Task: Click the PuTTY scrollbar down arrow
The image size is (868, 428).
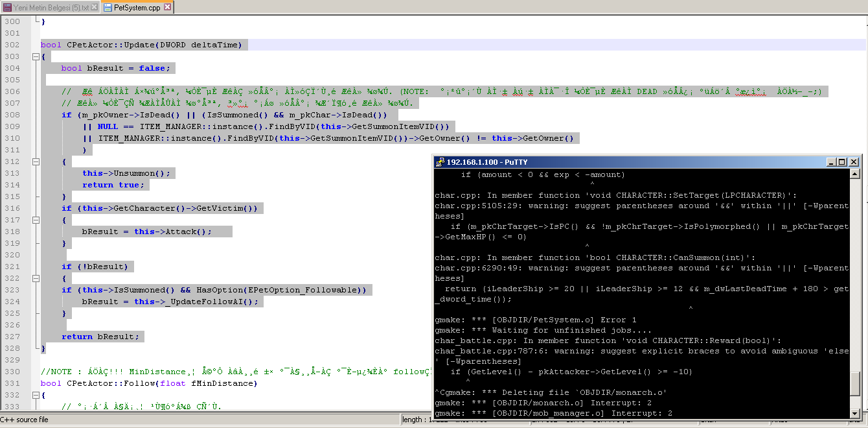Action: pyautogui.click(x=854, y=414)
